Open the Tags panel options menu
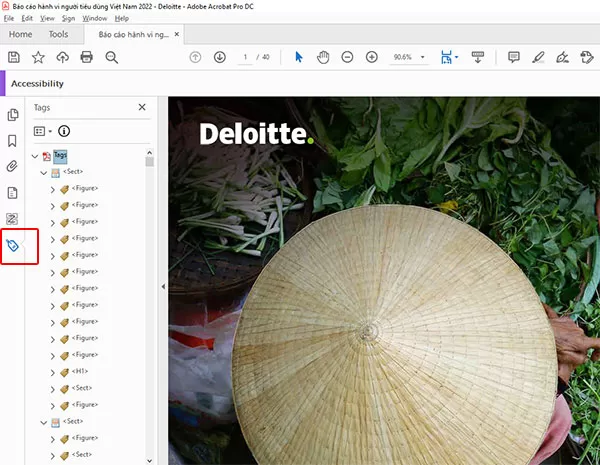This screenshot has height=465, width=600. coord(42,131)
